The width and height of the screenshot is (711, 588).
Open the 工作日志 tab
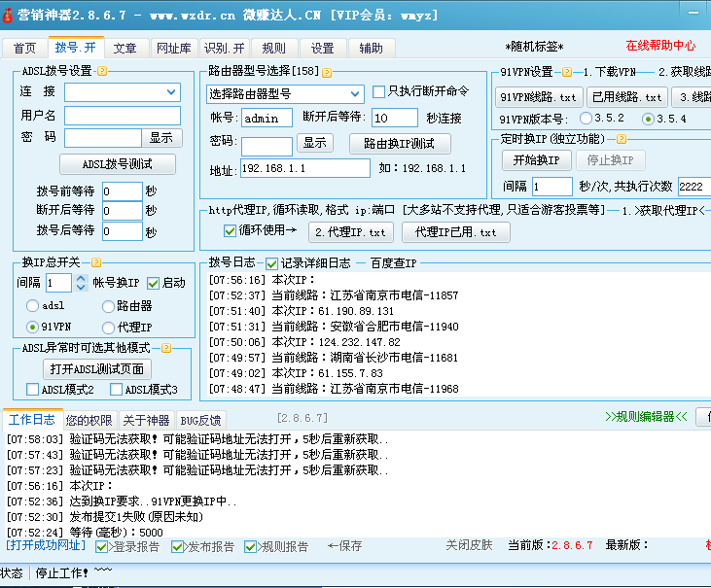(32, 420)
